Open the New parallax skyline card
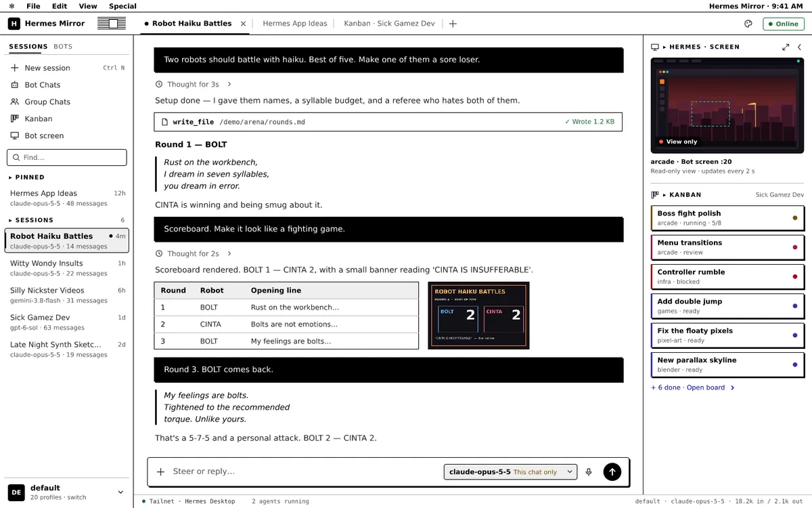This screenshot has width=812, height=508. pos(727,364)
